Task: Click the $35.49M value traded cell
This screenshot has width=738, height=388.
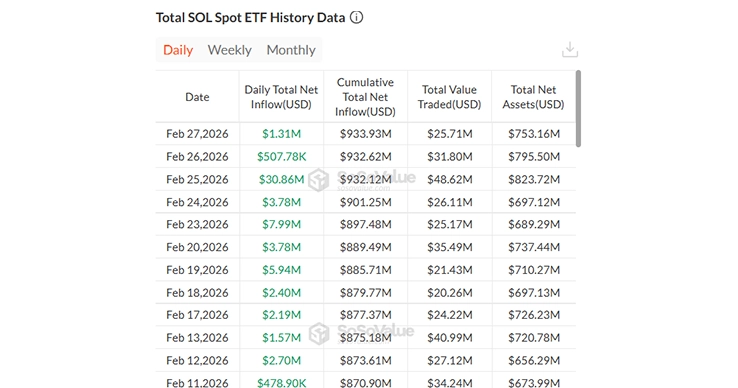Action: (449, 247)
